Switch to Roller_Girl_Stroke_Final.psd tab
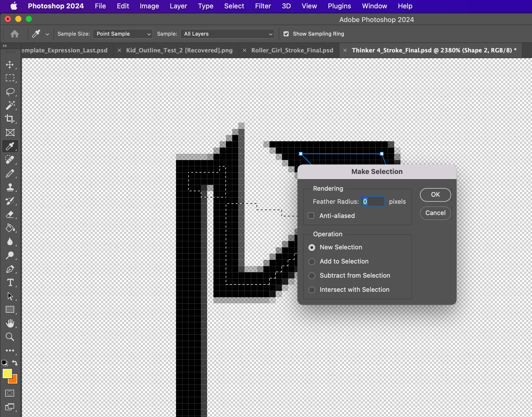Image resolution: width=532 pixels, height=417 pixels. pos(292,50)
